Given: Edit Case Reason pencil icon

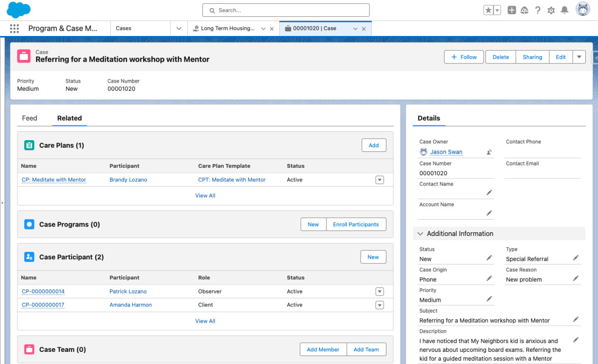Looking at the screenshot, I should 576,278.
